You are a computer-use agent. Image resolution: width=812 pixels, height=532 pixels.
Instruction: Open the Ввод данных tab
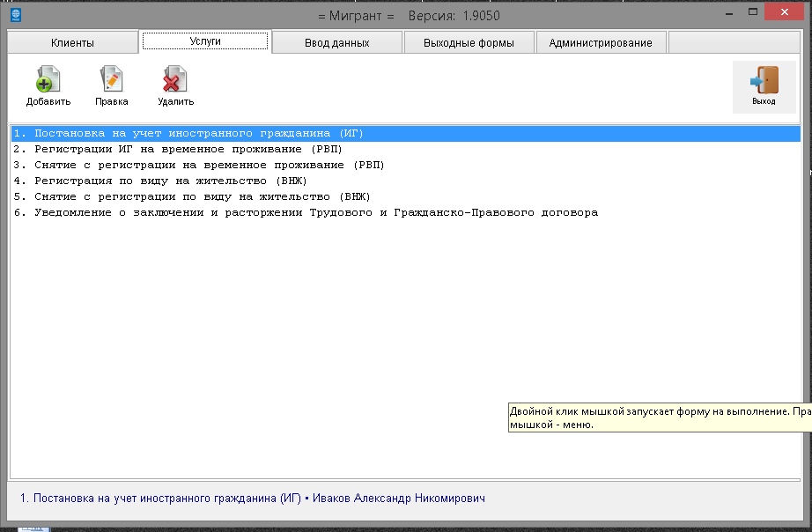336,42
